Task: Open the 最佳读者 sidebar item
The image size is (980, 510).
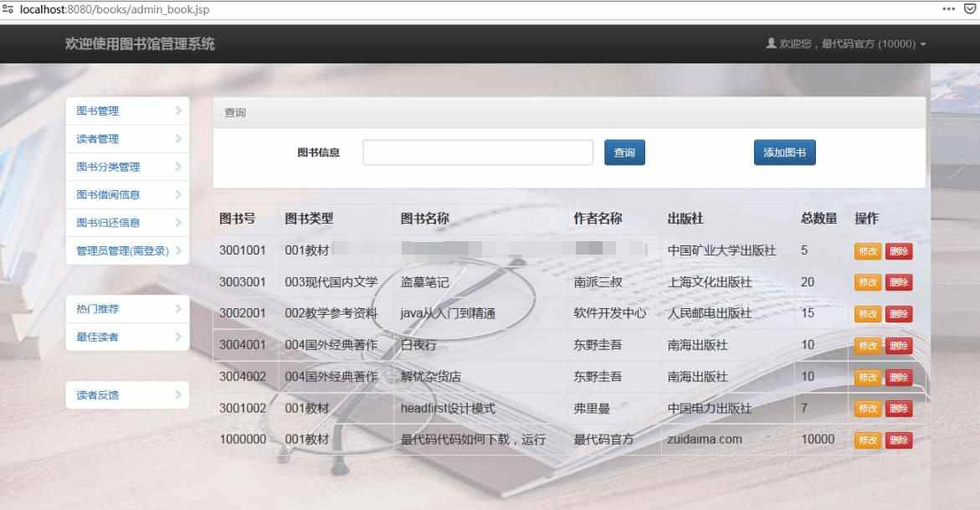Action: 127,337
